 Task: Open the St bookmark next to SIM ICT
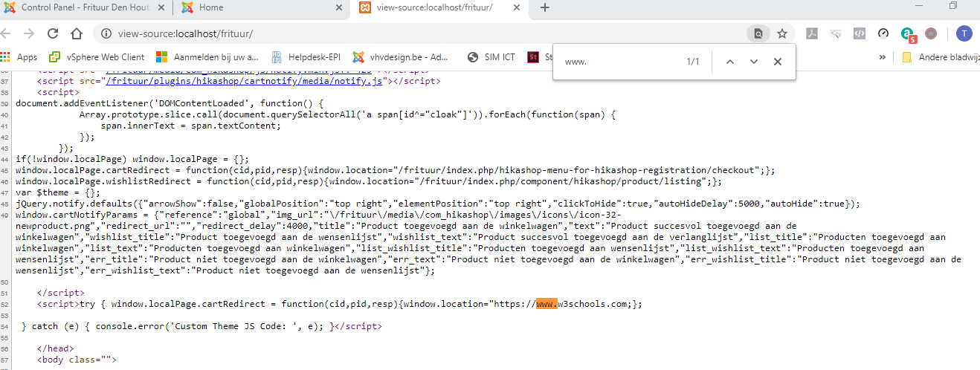click(538, 56)
